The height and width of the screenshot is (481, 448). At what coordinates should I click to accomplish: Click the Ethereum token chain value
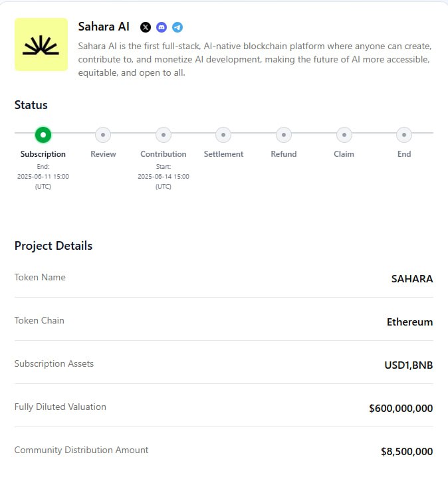(409, 322)
